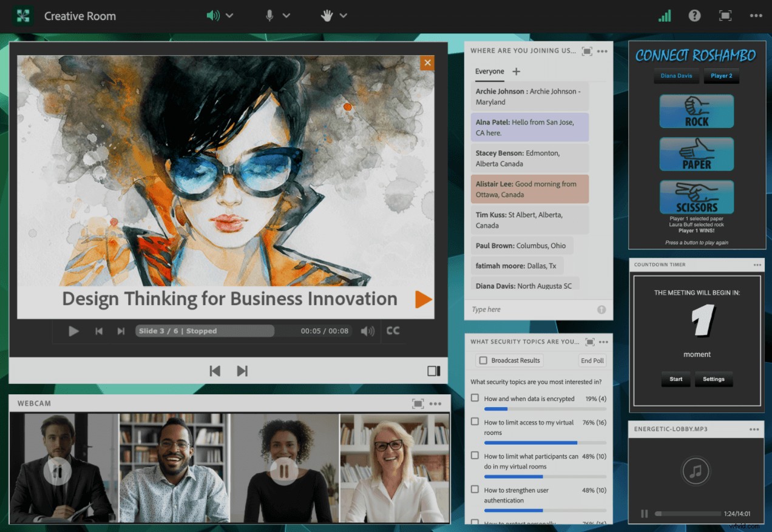Viewport: 772px width, 532px height.
Task: Open the Countdown Timer pod options menu
Action: pos(757,264)
